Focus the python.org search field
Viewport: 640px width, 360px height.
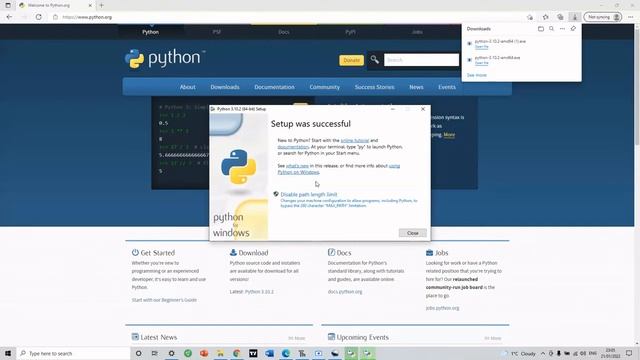[x=421, y=60]
